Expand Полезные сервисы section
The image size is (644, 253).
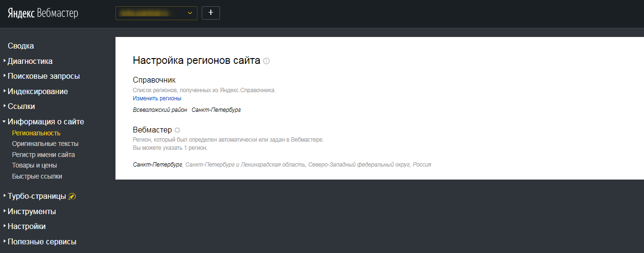pos(42,241)
